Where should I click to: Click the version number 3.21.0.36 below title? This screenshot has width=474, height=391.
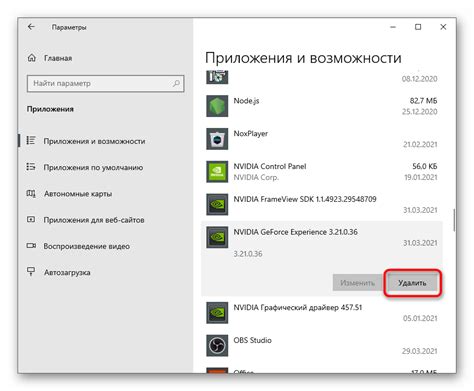point(248,254)
